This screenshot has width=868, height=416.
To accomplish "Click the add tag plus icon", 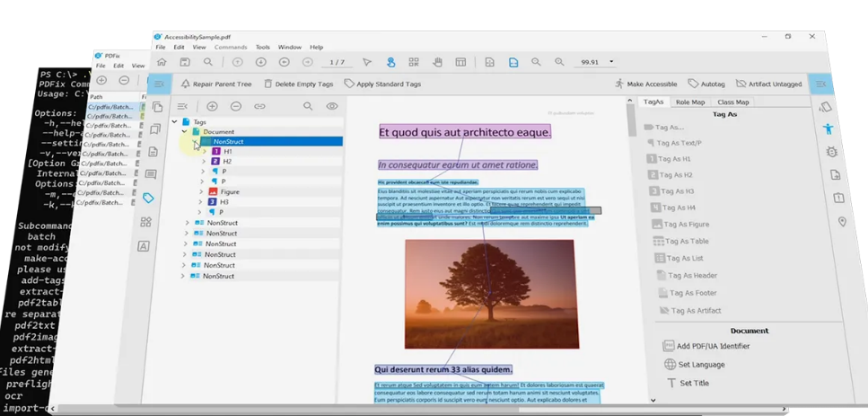I will (213, 106).
